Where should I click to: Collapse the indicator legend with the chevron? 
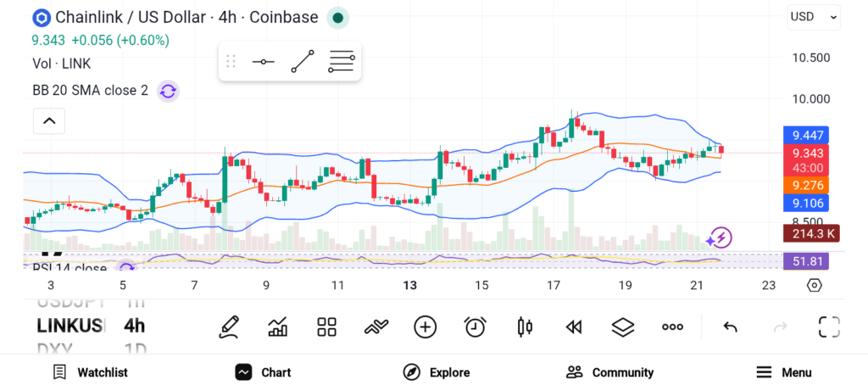pos(49,121)
